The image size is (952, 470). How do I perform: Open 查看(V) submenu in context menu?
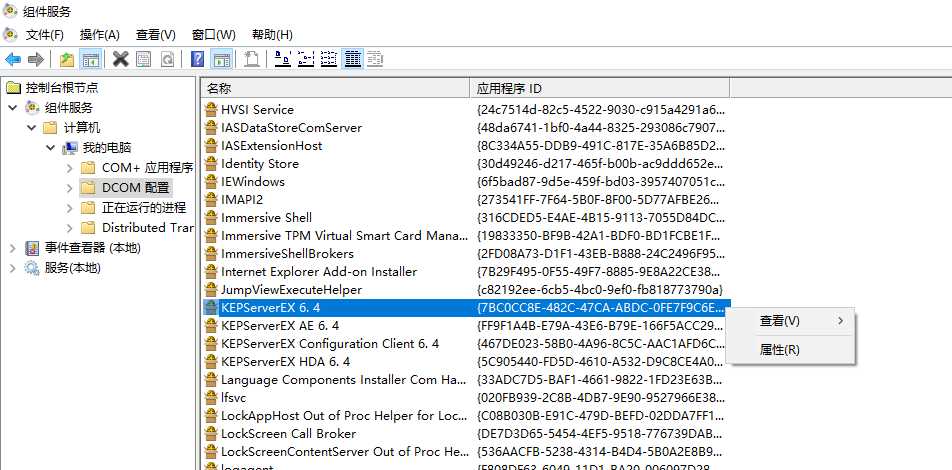coord(790,321)
